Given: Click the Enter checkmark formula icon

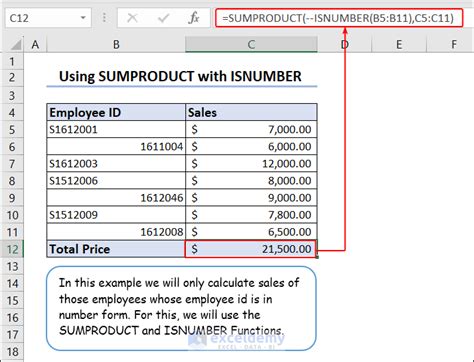Looking at the screenshot, I should tap(163, 18).
